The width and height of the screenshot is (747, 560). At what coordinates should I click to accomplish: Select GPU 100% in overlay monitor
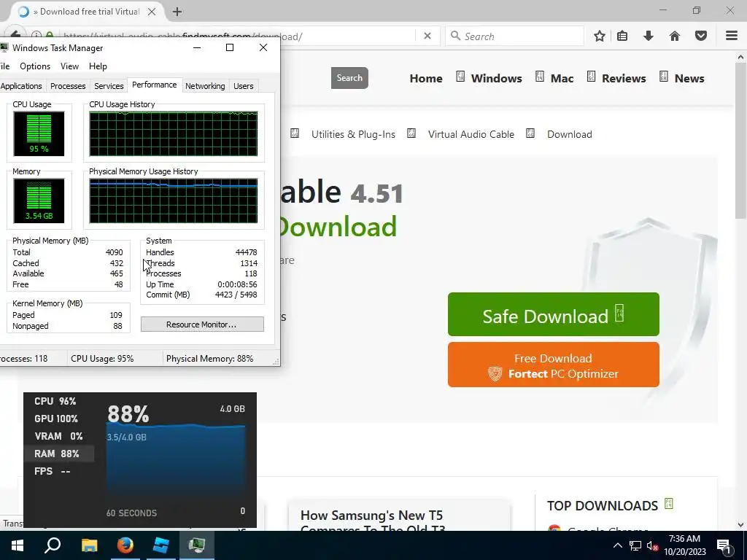55,419
